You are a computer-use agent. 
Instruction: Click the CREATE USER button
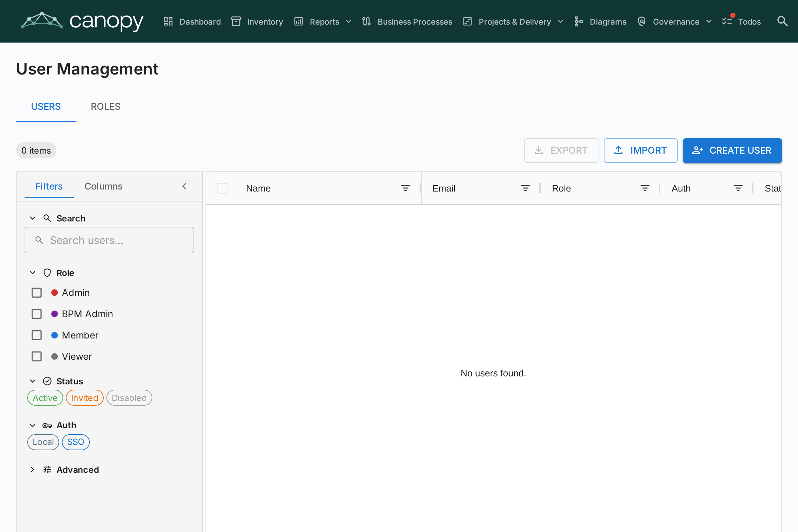[x=732, y=150]
